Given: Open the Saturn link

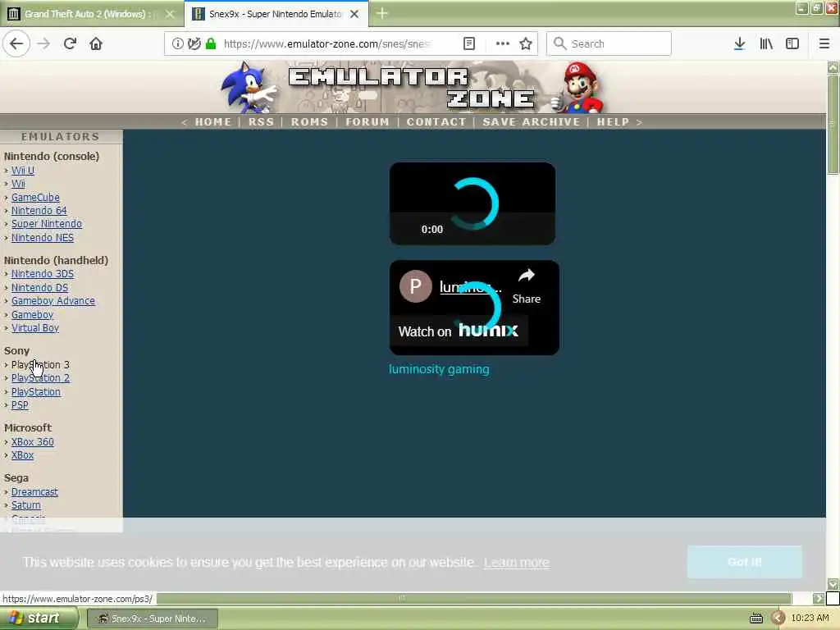Looking at the screenshot, I should click(25, 504).
